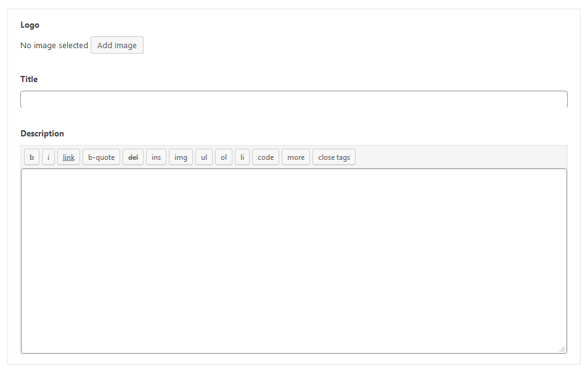Click the Title input field

tap(294, 99)
